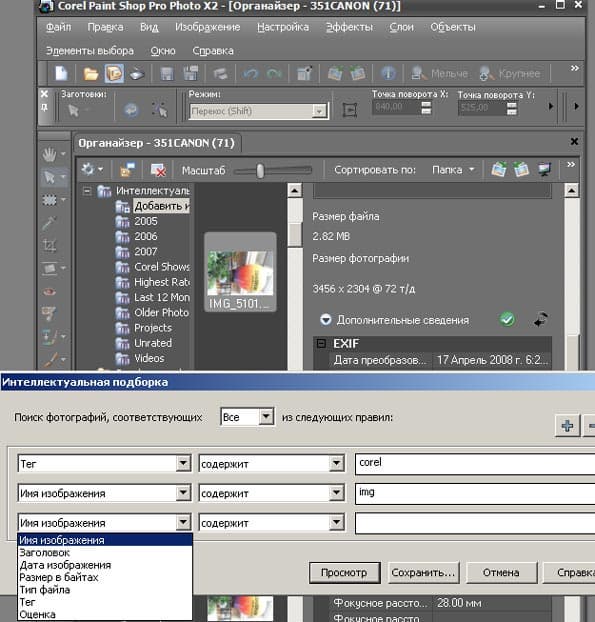
Task: Click the Organizer monitor slideshow icon
Action: (544, 170)
